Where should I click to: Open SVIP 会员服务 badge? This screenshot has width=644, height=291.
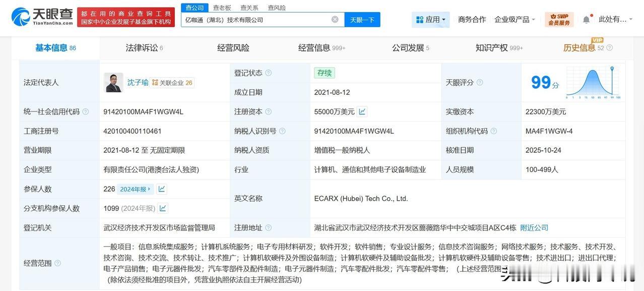(559, 20)
